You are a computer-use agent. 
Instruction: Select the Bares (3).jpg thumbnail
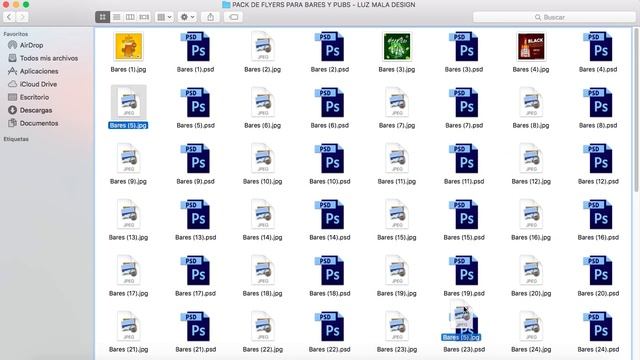(x=397, y=47)
